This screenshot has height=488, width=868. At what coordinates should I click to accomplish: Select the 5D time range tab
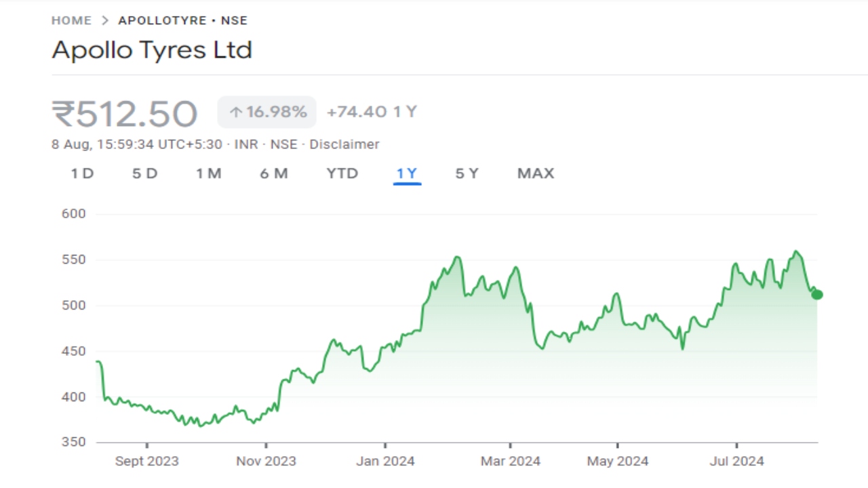pos(144,174)
